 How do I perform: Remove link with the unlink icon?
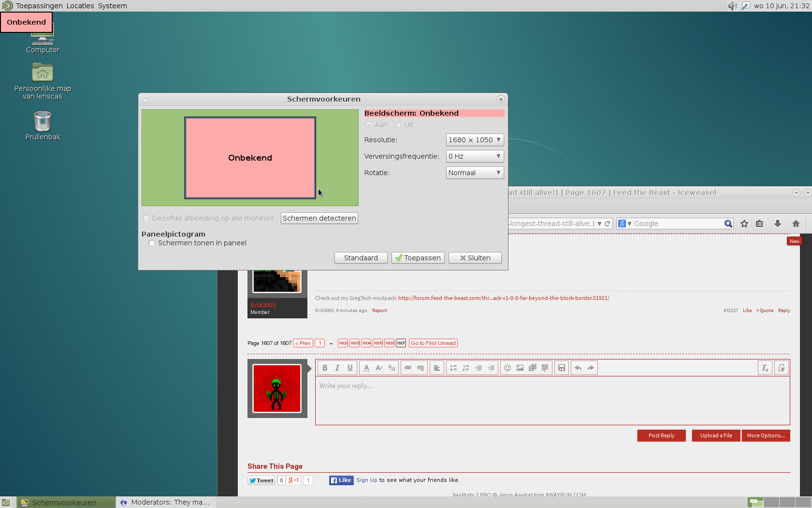pos(420,368)
